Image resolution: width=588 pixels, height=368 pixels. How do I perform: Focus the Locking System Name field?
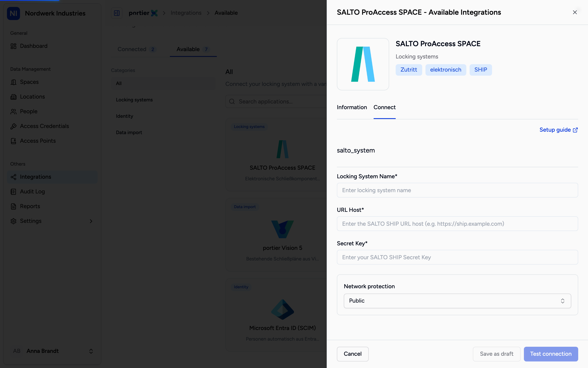pyautogui.click(x=457, y=190)
